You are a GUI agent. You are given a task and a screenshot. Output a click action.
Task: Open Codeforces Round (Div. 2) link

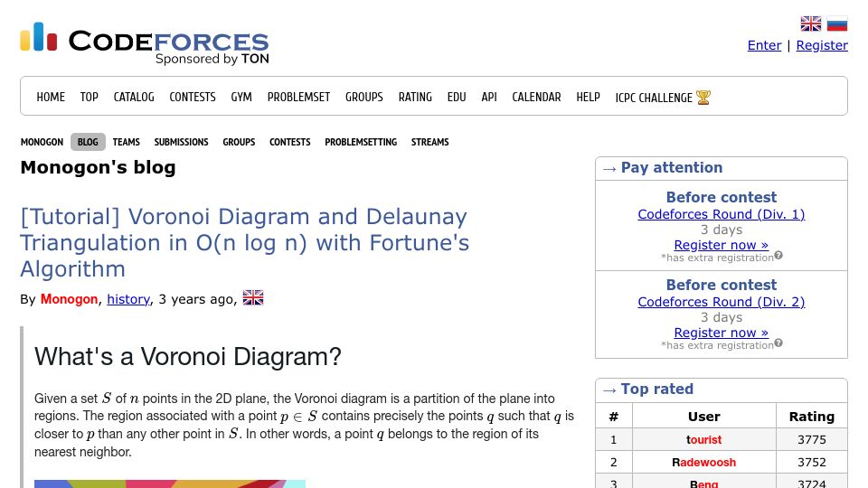pyautogui.click(x=722, y=302)
